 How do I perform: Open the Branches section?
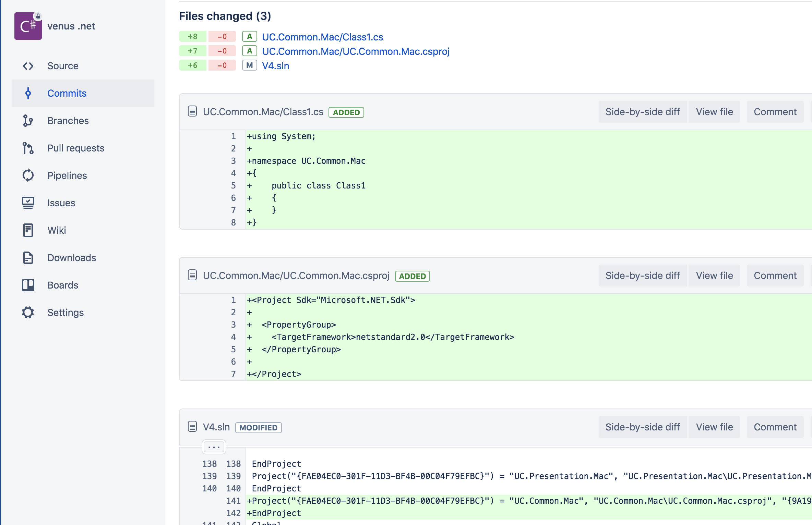click(x=83, y=121)
